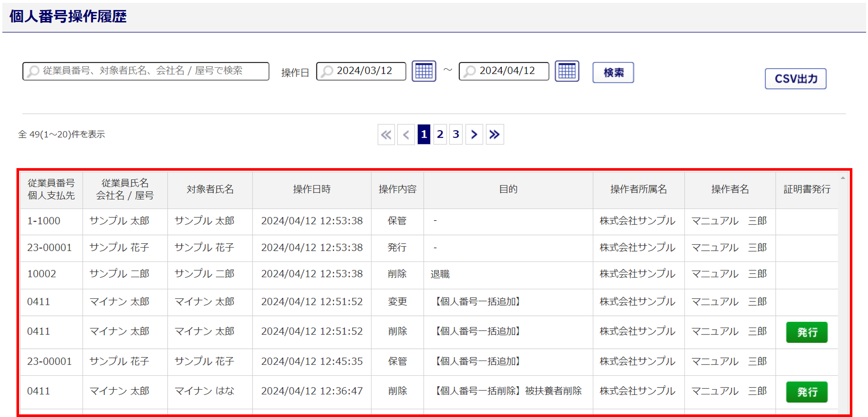
Task: Click magnifier icon in employee search field
Action: [33, 71]
